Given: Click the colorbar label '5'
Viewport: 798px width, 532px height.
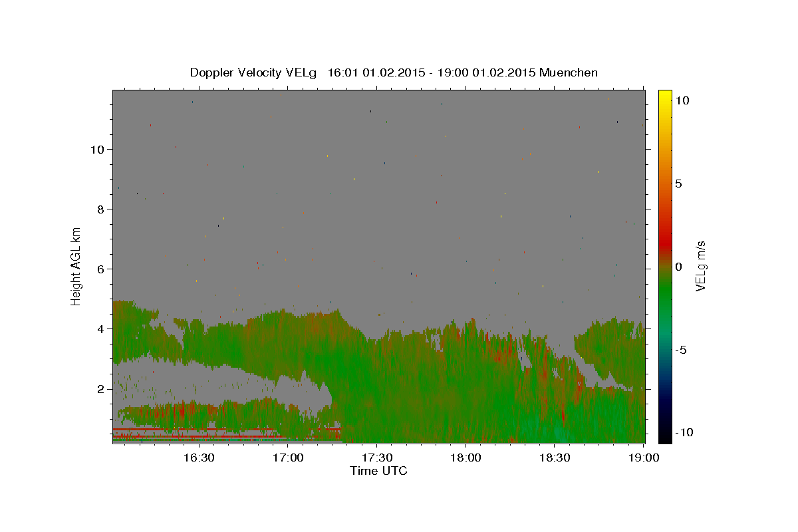Looking at the screenshot, I should click(x=678, y=184).
